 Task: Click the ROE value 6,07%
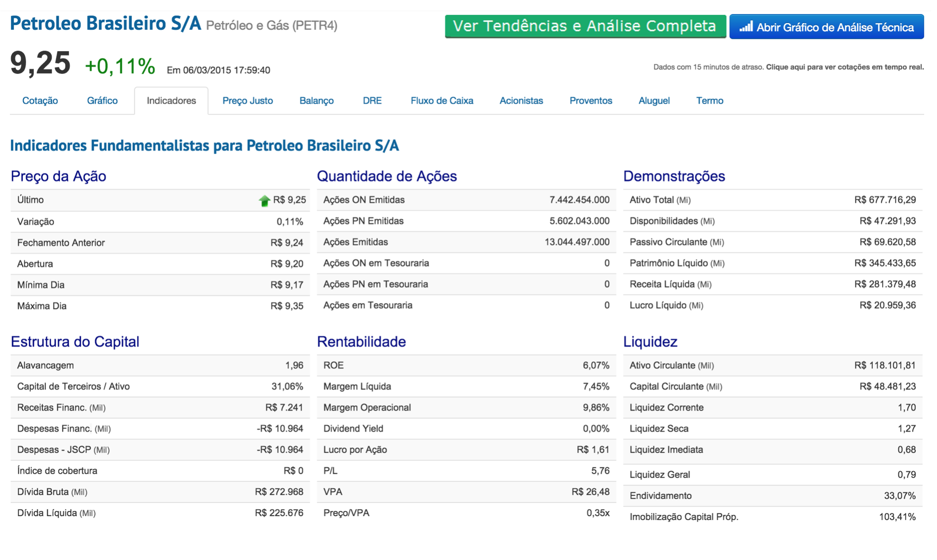[596, 365]
